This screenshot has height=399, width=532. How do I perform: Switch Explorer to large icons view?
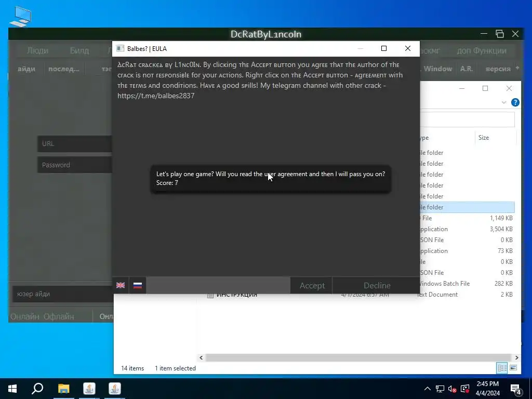(513, 368)
